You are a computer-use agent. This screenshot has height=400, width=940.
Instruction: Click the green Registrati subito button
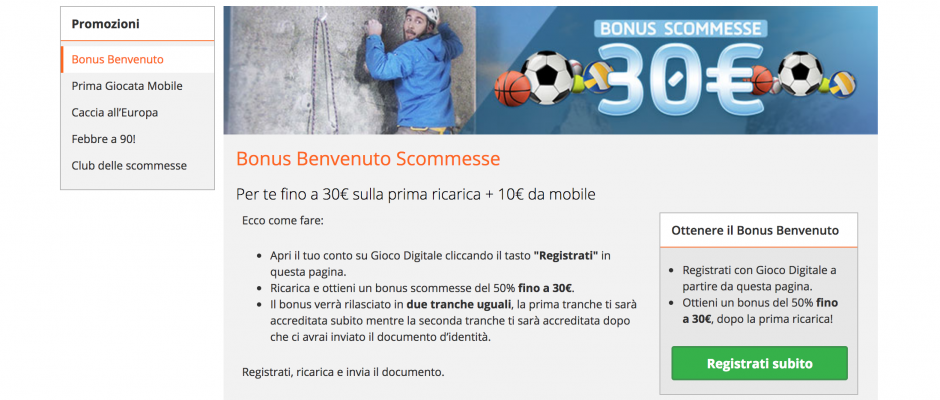point(760,363)
